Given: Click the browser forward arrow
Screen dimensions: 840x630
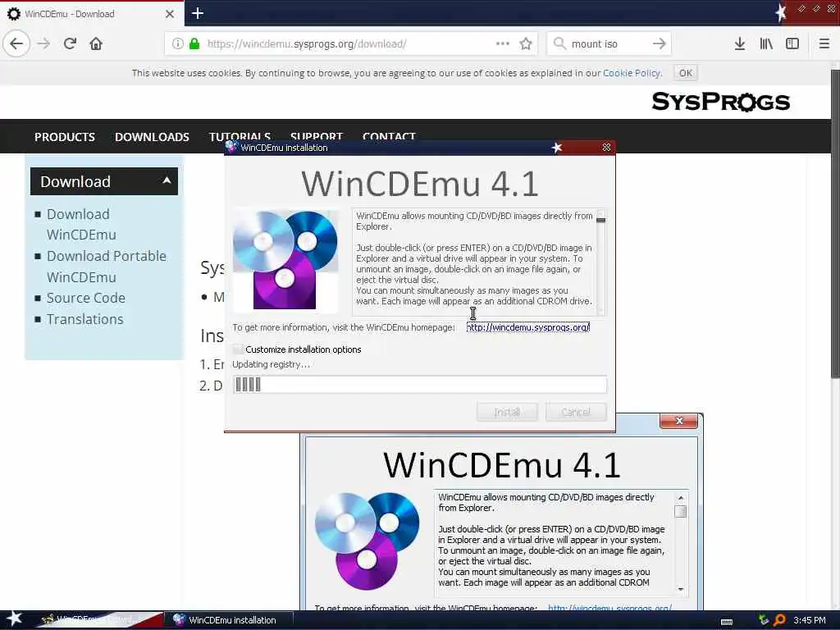Looking at the screenshot, I should tap(44, 43).
